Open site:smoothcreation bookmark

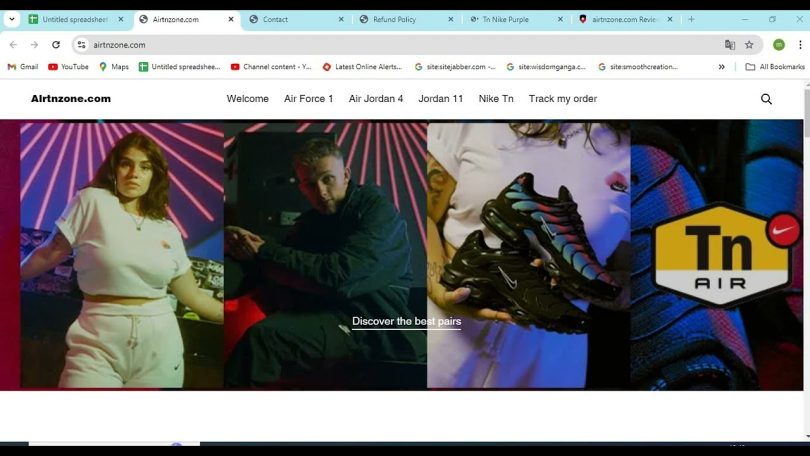pos(637,67)
